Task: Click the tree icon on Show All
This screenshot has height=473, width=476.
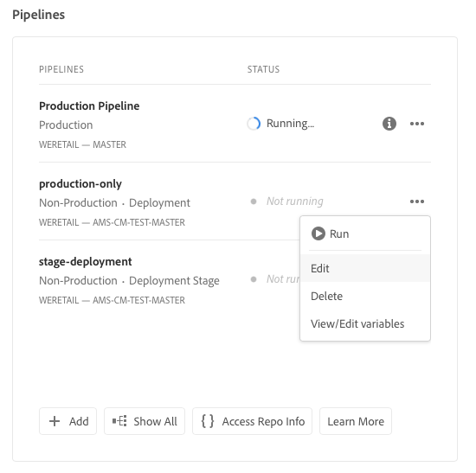Action: [119, 421]
